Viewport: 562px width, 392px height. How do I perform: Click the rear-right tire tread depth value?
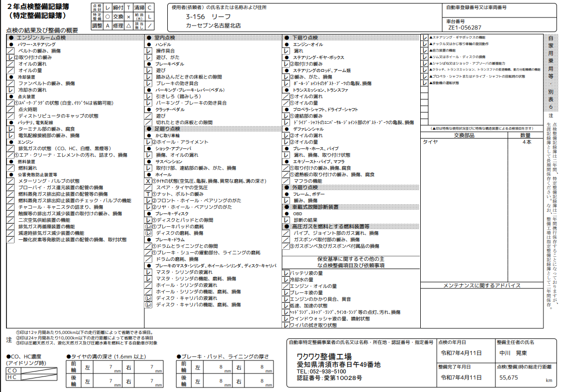pos(151,381)
